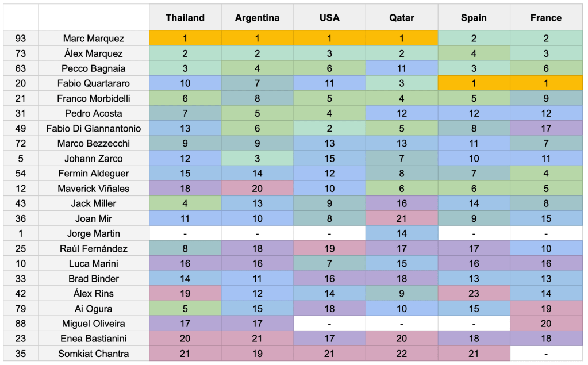Click Maverick Viñales' Argentina result cell

(x=257, y=189)
